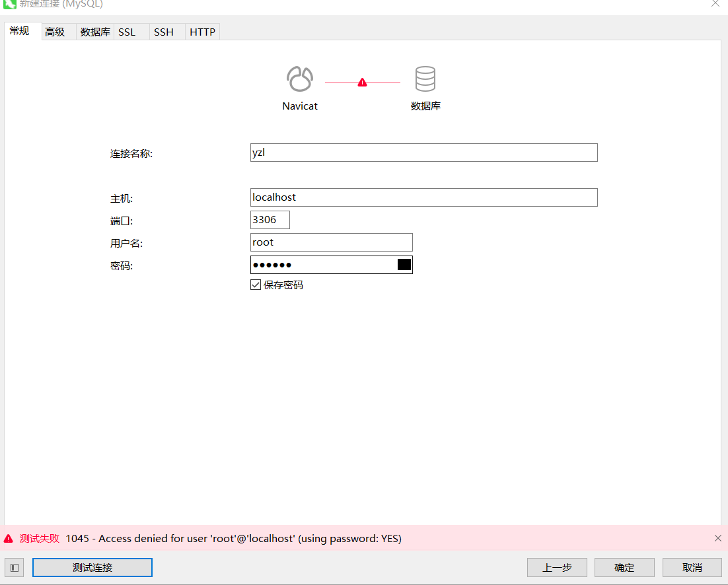Uncheck the 保存密码 checkbox

click(256, 285)
